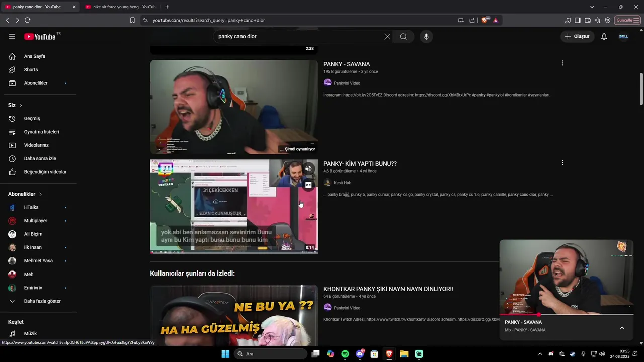Run search with the magnifier button
The height and width of the screenshot is (362, 644).
coord(404,37)
